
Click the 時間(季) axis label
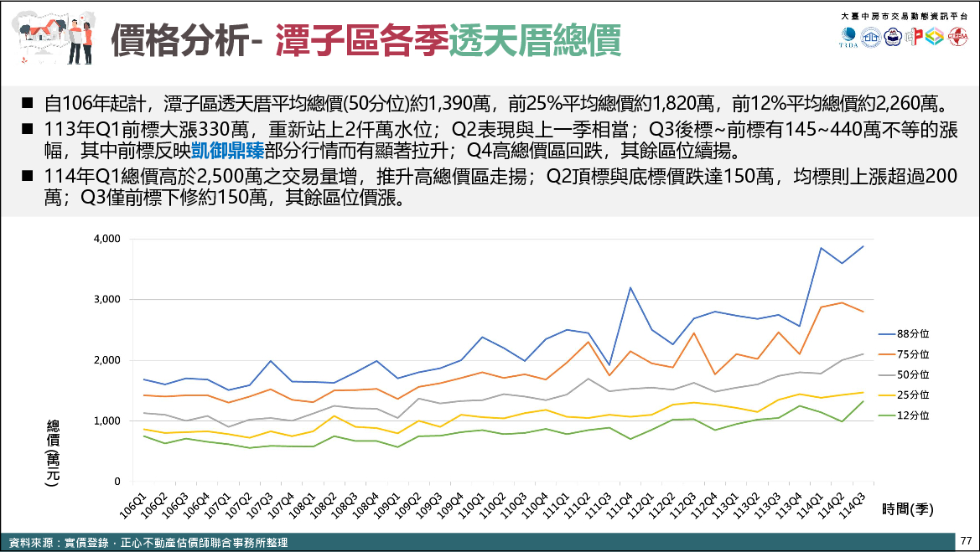pyautogui.click(x=907, y=508)
